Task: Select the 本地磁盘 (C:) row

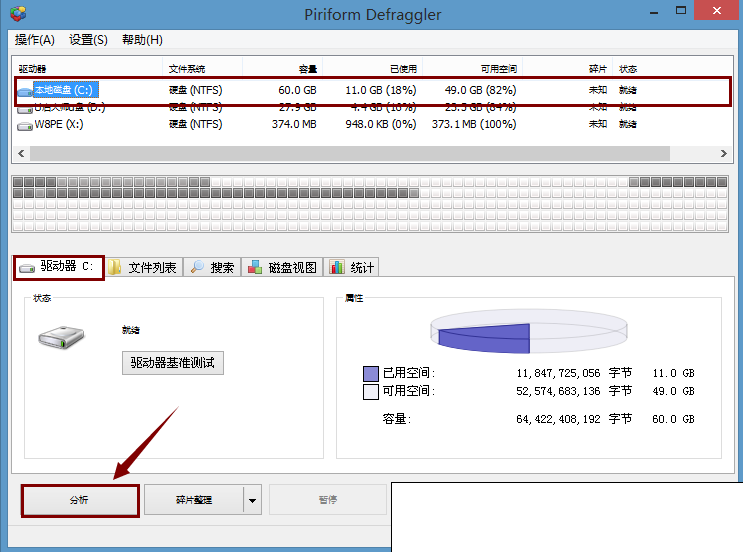Action: [x=373, y=90]
